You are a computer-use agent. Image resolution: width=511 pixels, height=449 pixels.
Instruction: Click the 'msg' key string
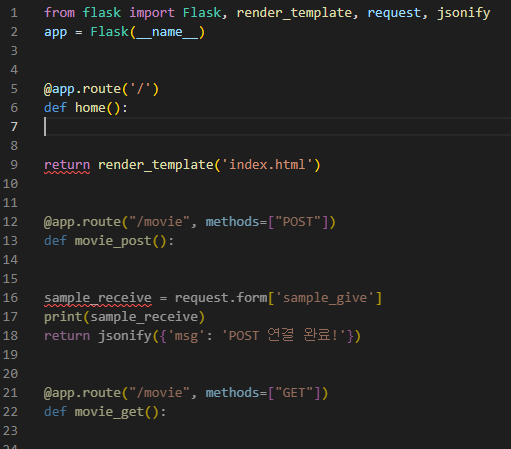tap(186, 336)
